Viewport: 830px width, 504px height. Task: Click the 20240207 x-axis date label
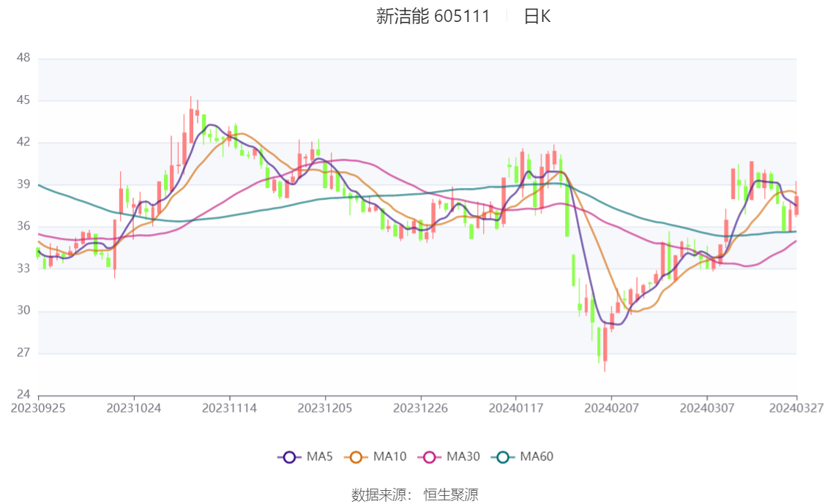coord(610,408)
